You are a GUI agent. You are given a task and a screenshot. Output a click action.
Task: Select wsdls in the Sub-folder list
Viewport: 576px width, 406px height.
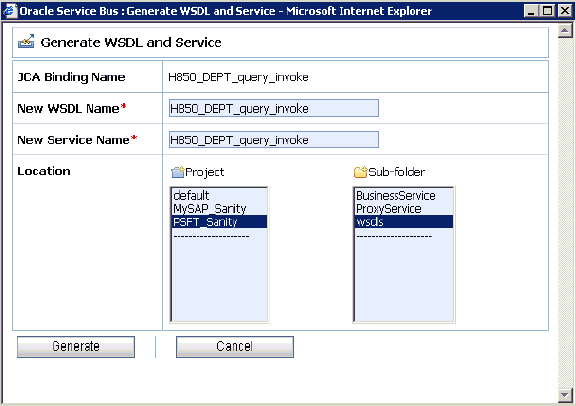(x=404, y=222)
